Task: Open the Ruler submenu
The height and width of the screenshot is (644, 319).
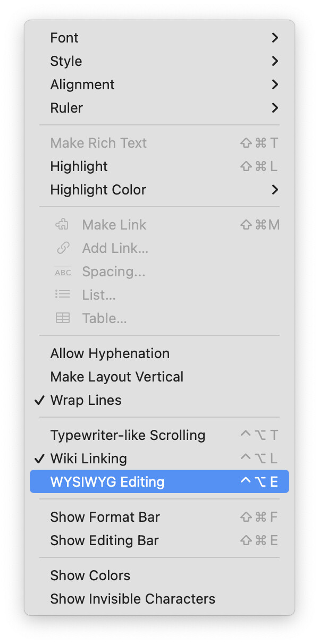Action: (x=159, y=108)
